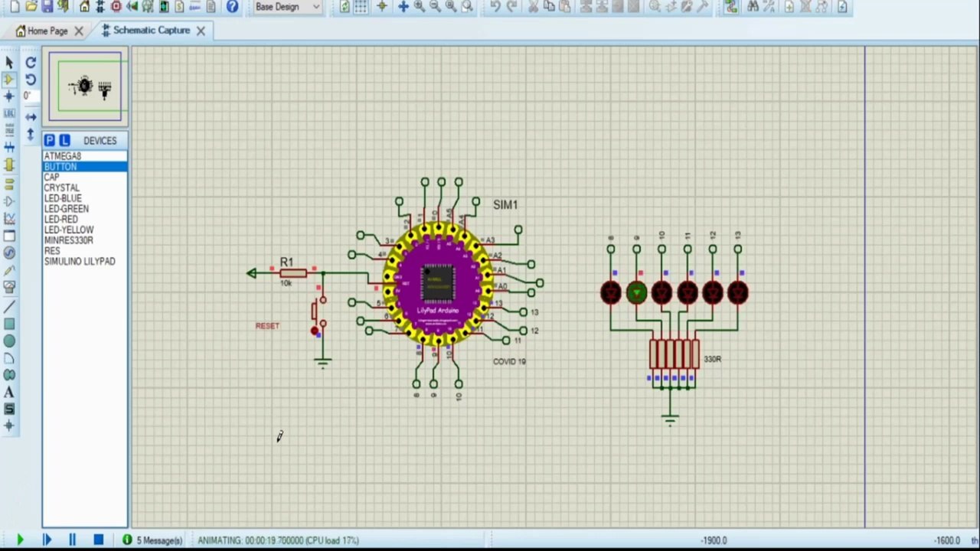Switch to the Home Page tab

[x=47, y=31]
